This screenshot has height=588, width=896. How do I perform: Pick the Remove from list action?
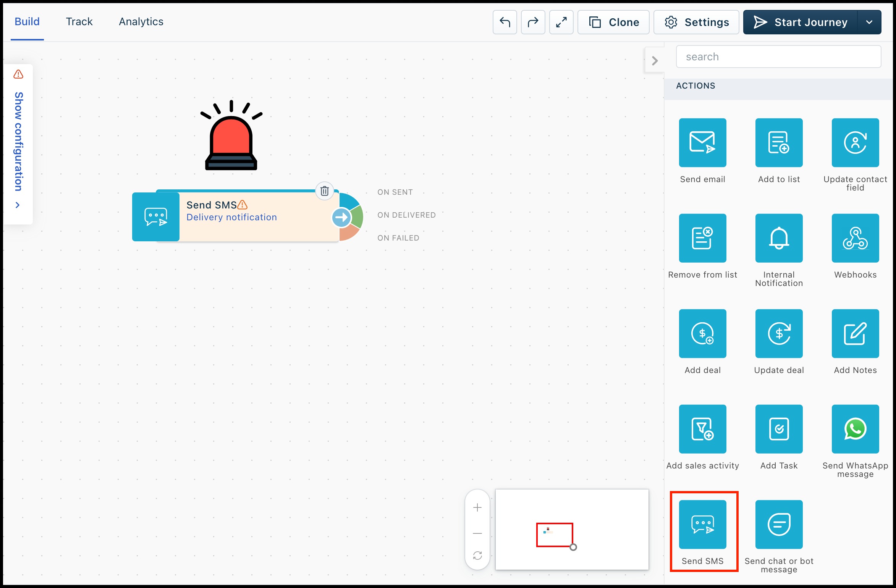pyautogui.click(x=702, y=238)
